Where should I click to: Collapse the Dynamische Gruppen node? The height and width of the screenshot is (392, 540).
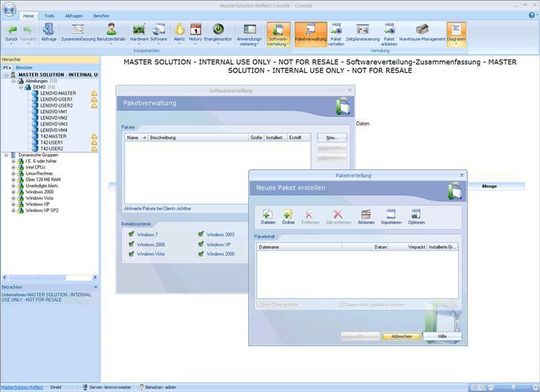tap(6, 155)
